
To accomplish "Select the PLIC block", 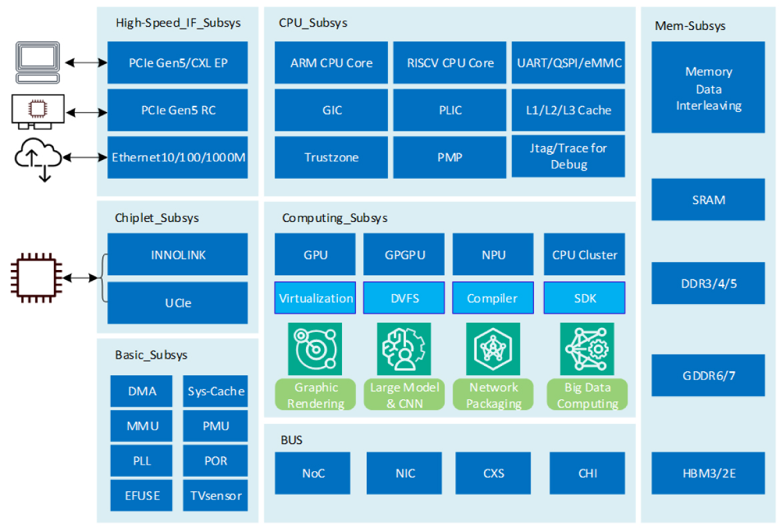I will pos(450,110).
